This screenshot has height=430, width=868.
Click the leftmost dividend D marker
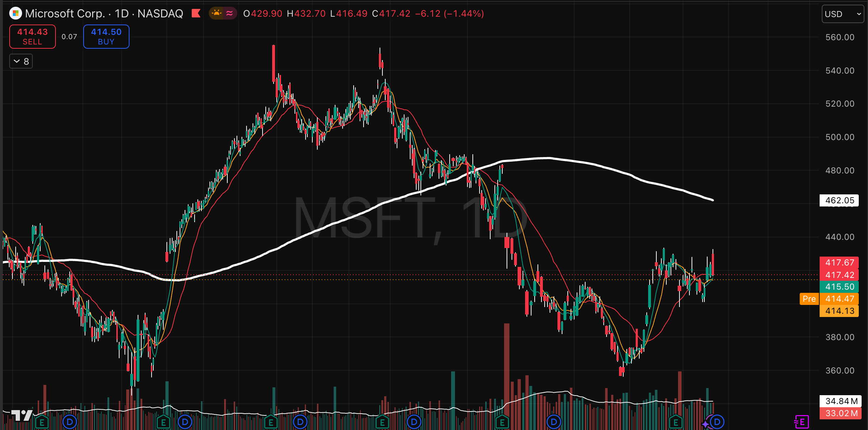[70, 422]
